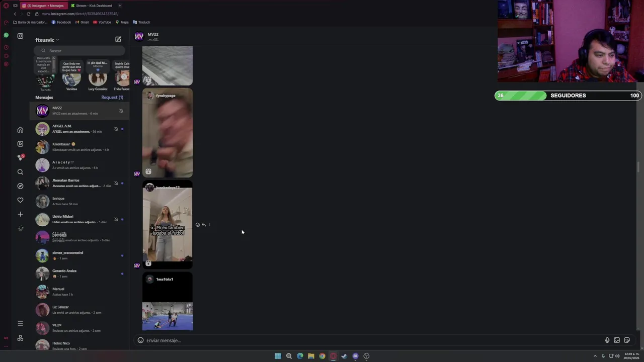Open Messages icon with red badge
Image resolution: width=644 pixels, height=362 pixels.
tap(20, 157)
